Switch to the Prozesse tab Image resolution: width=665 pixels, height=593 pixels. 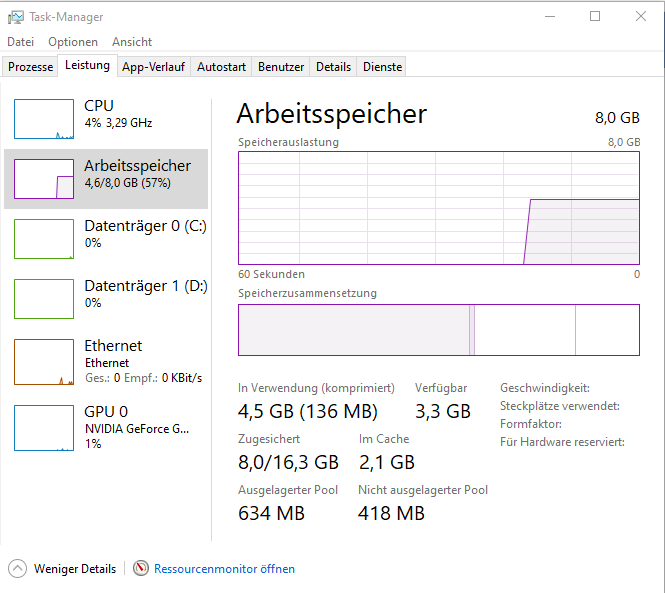[30, 67]
